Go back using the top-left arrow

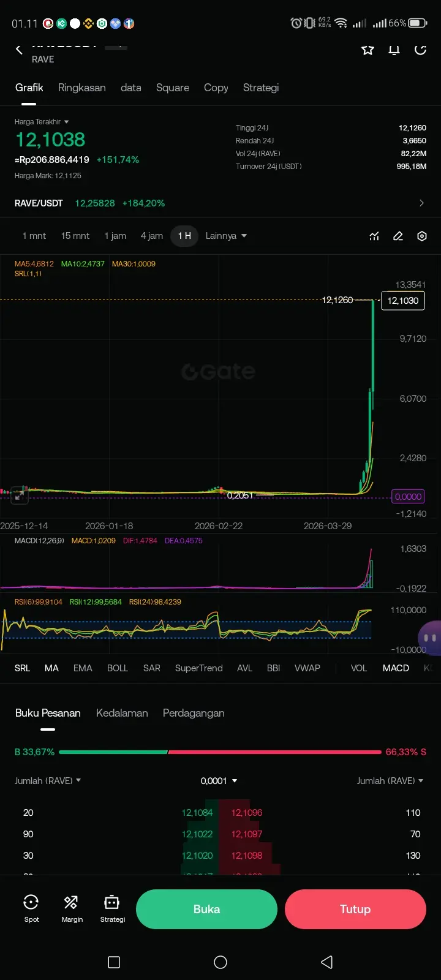pyautogui.click(x=19, y=50)
